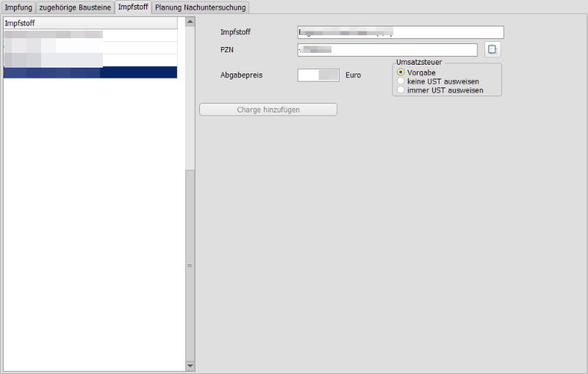
Task: Click the splitter grip beside the list scrollbar
Action: click(190, 266)
